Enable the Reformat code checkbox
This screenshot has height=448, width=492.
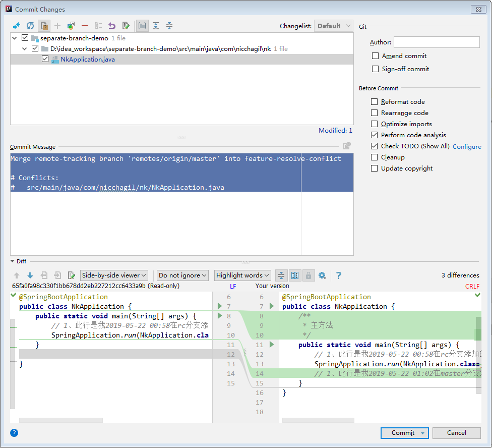[375, 102]
